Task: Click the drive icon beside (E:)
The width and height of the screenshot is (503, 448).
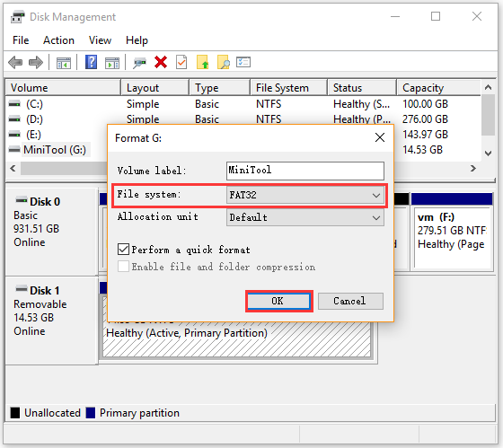Action: [x=14, y=135]
